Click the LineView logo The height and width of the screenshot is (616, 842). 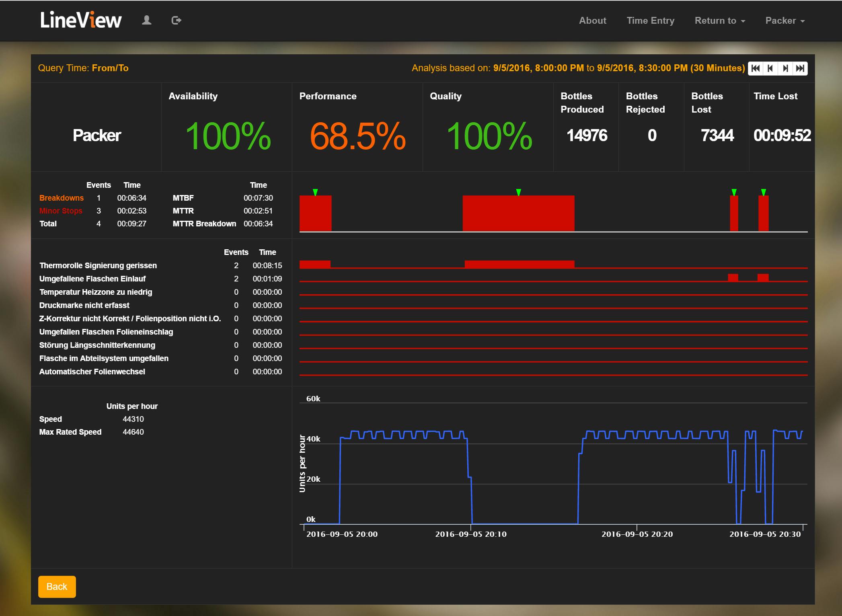point(81,20)
